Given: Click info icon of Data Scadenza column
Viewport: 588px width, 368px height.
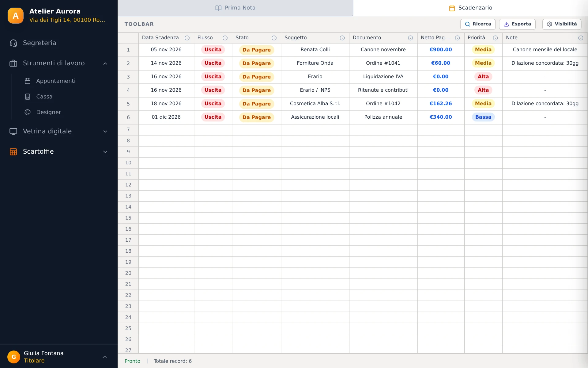Looking at the screenshot, I should tap(187, 38).
